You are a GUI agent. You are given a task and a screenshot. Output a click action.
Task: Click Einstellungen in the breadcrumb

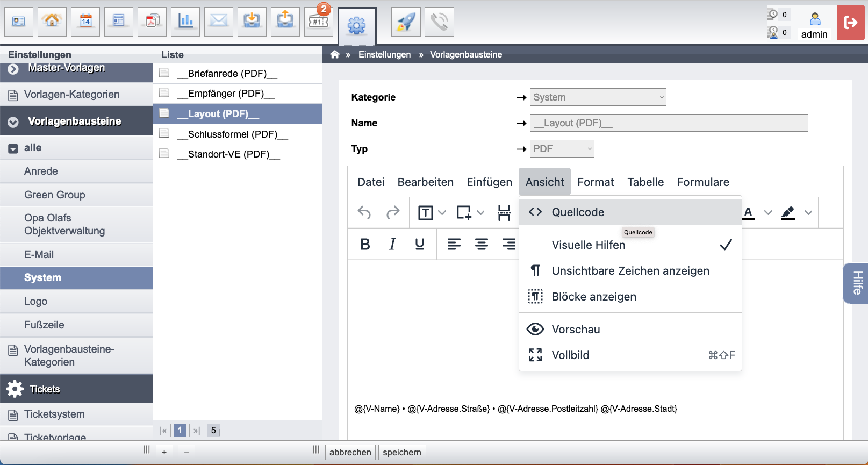(x=384, y=54)
